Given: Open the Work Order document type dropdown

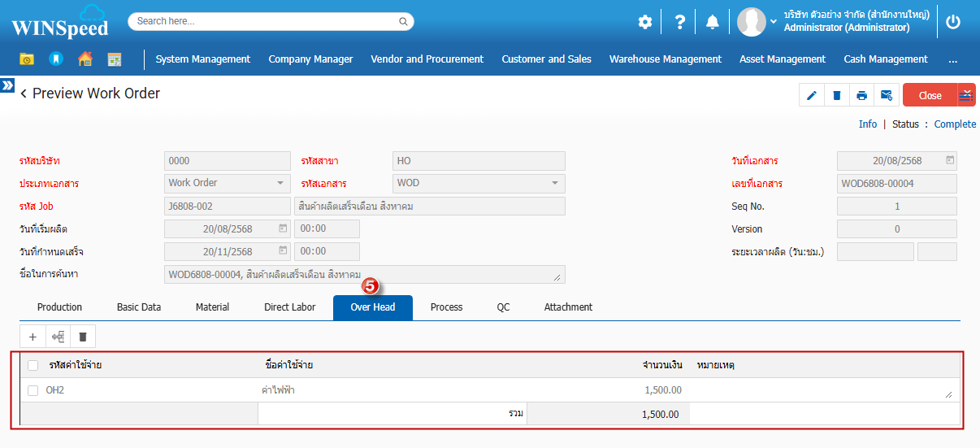Looking at the screenshot, I should pos(227,183).
